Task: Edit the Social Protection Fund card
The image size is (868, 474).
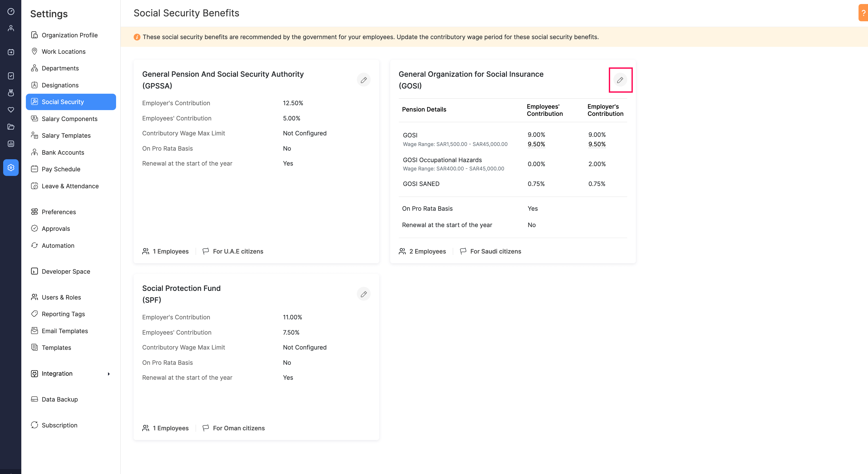Action: pos(363,294)
